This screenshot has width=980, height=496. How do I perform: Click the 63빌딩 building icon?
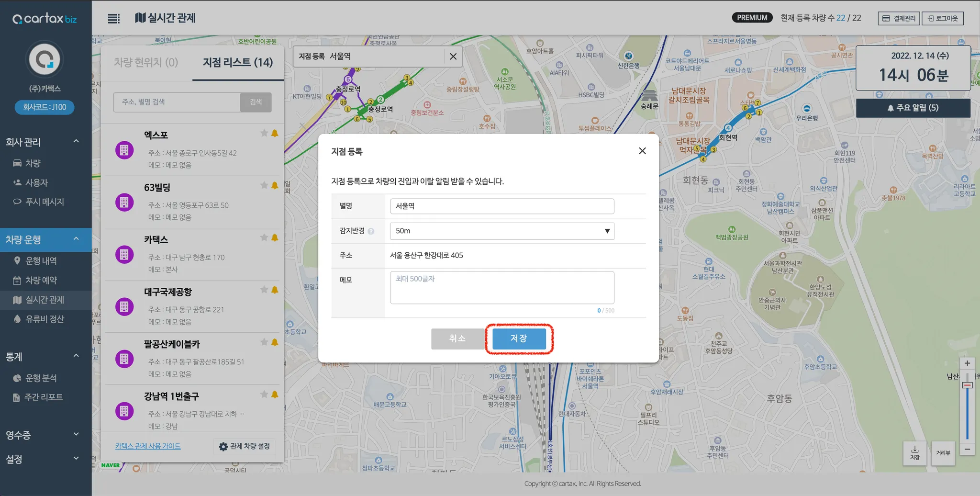coord(124,203)
